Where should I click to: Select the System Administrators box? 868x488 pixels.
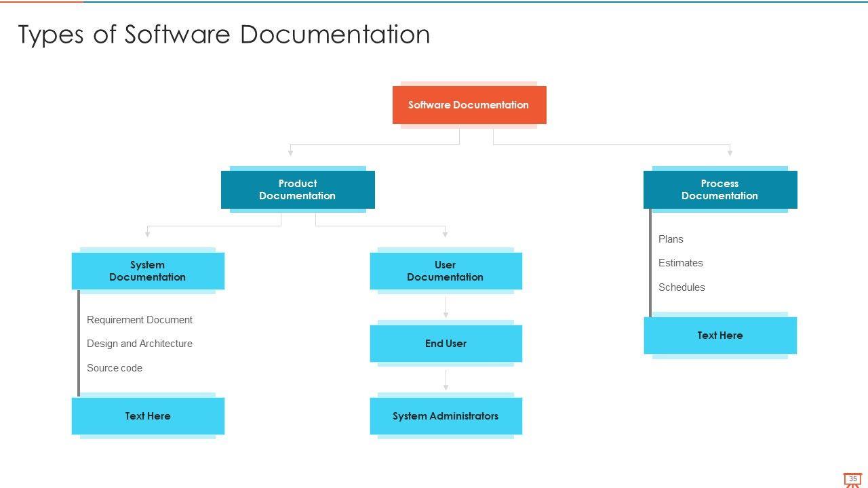[x=446, y=416]
